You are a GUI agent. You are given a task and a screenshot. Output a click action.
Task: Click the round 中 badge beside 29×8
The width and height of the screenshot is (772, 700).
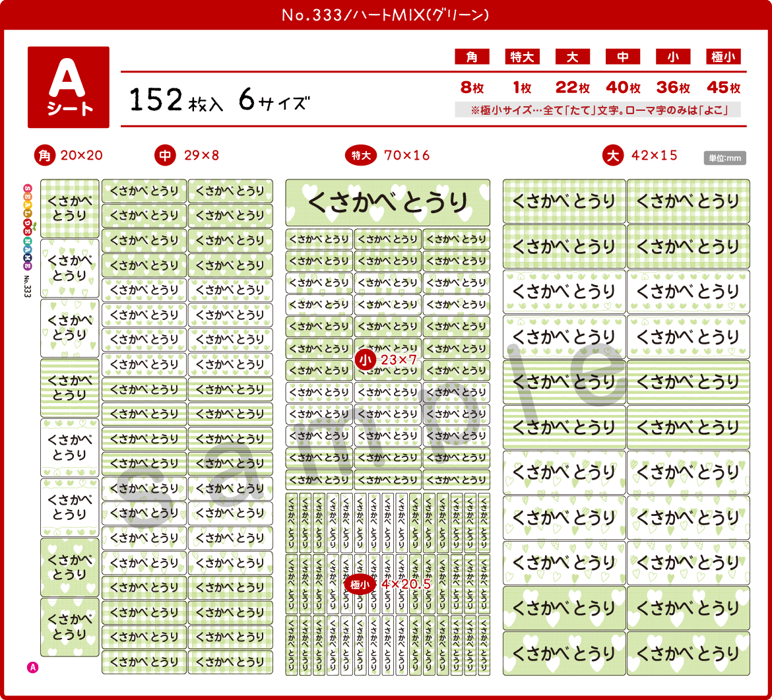click(166, 156)
